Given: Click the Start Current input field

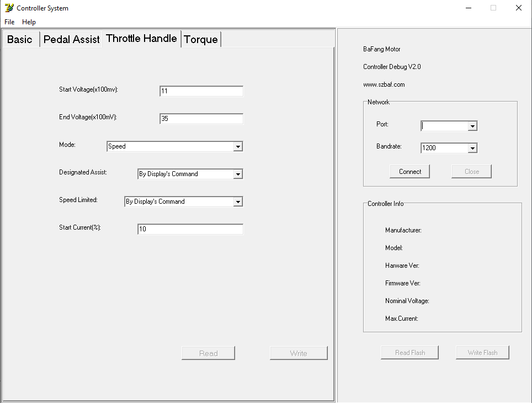Looking at the screenshot, I should pyautogui.click(x=190, y=229).
